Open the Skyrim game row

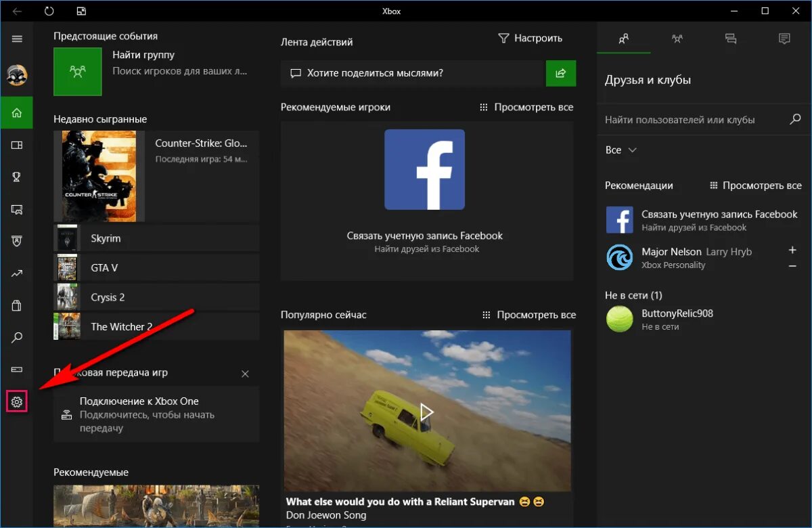(156, 238)
